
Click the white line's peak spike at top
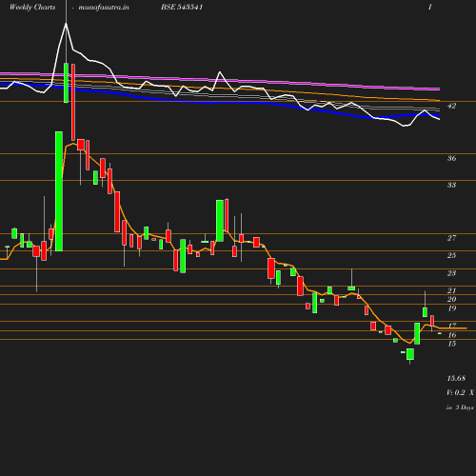[66, 24]
